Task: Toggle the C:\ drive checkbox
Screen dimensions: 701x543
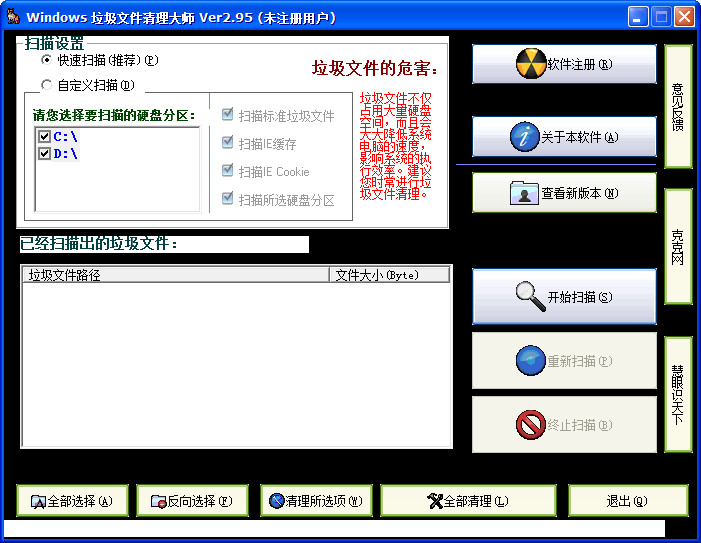Action: (x=44, y=136)
